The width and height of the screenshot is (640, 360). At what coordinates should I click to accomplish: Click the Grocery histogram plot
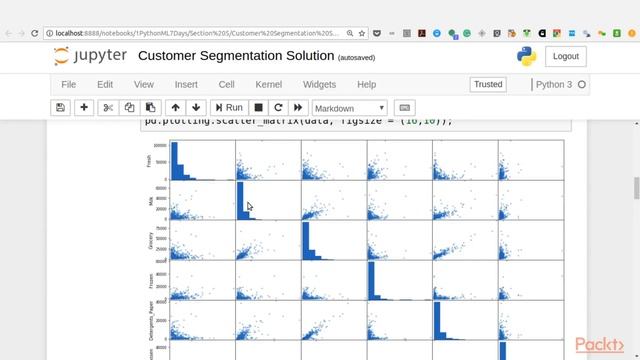[x=334, y=240]
